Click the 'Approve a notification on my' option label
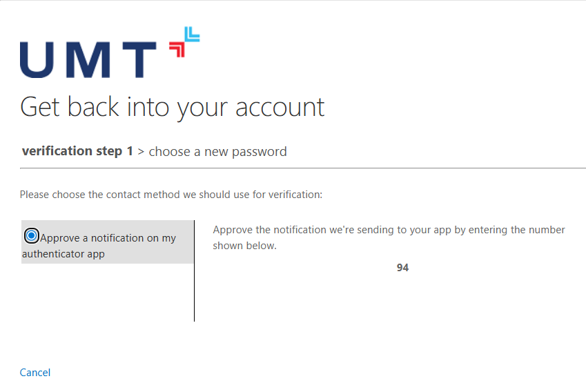The image size is (586, 392). pyautogui.click(x=108, y=238)
